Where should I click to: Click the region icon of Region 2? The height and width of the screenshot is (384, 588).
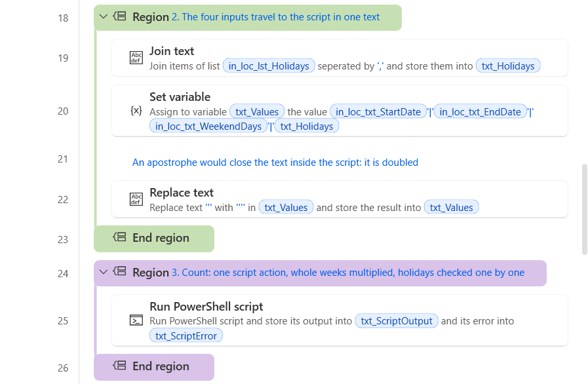pyautogui.click(x=119, y=16)
